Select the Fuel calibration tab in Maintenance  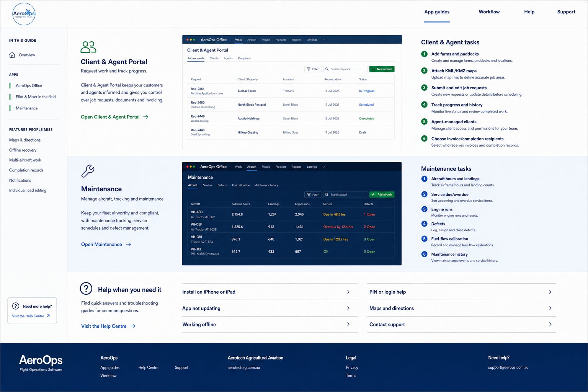tap(241, 185)
